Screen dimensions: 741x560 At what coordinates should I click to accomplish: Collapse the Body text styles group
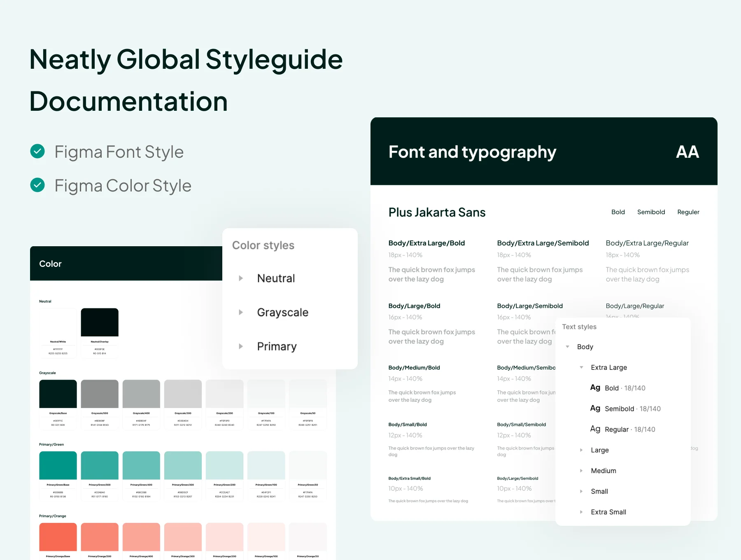pos(567,347)
